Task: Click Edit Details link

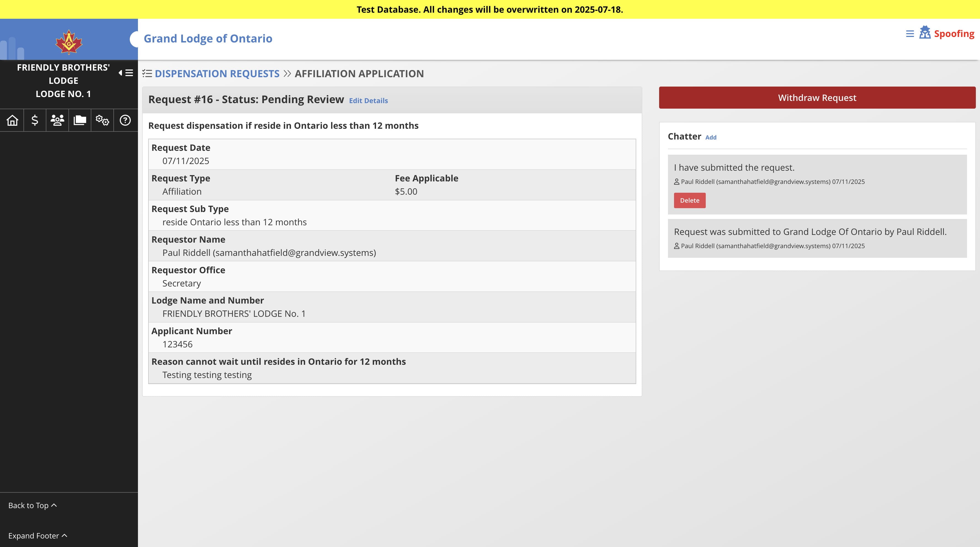Action: point(368,101)
